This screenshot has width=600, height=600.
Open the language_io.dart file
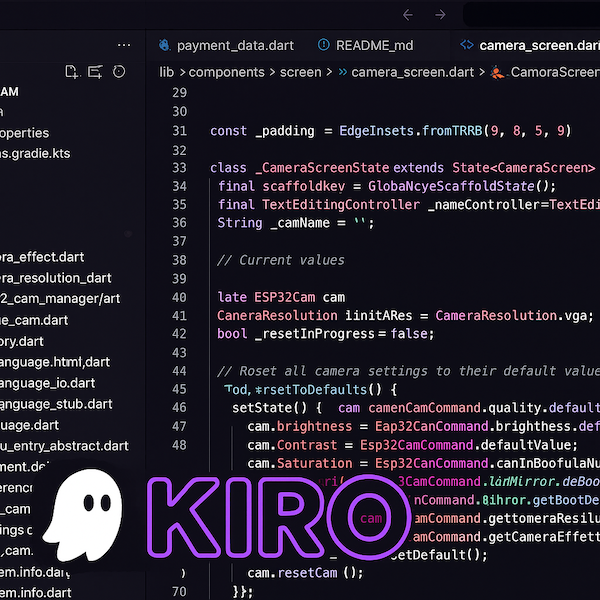48,382
